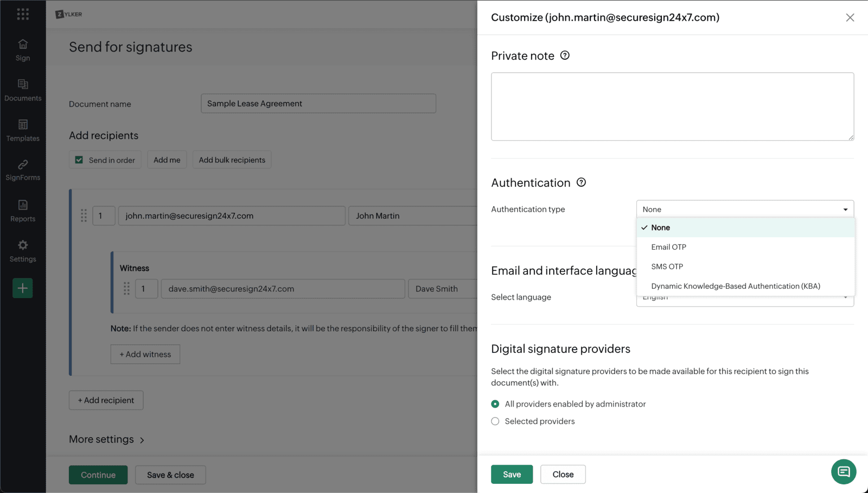868x493 pixels.
Task: Open Documents from the sidebar
Action: click(23, 90)
